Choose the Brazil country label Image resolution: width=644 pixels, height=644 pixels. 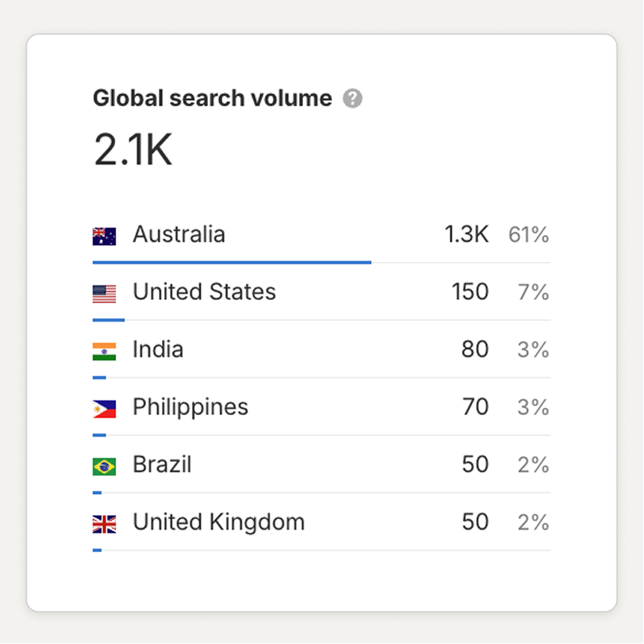click(162, 465)
